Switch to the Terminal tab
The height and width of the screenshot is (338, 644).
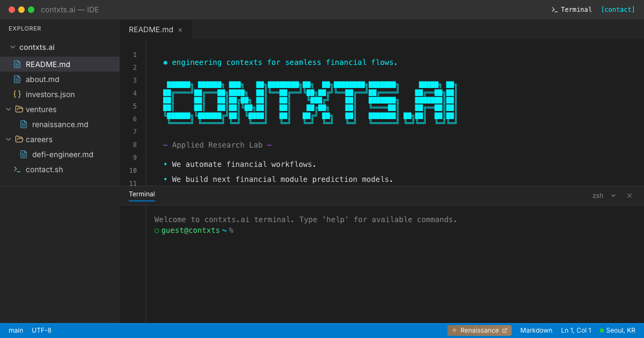click(142, 194)
